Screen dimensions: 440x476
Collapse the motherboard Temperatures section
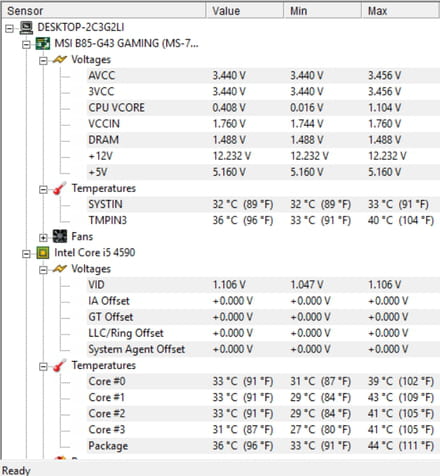point(43,189)
